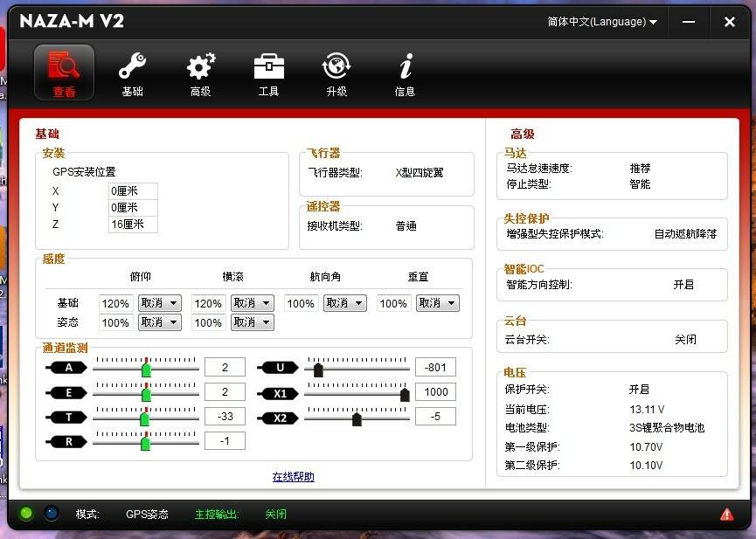Open the 信息 (Info) tab
This screenshot has height=539, width=756.
[405, 73]
